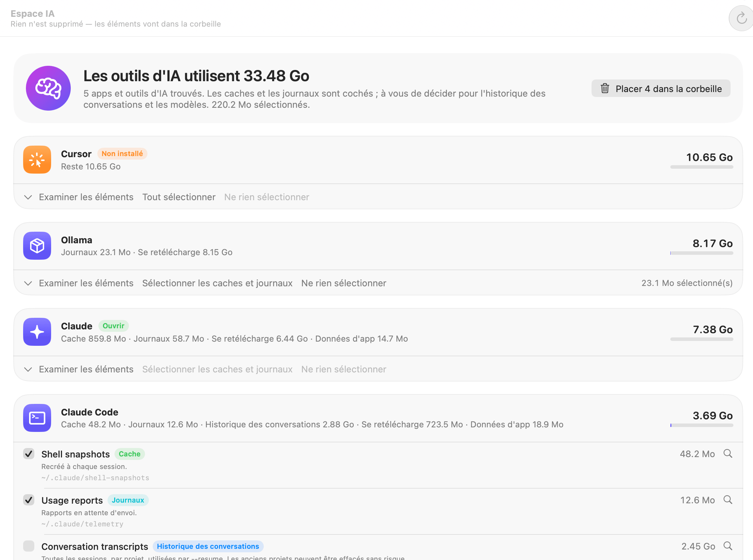This screenshot has width=753, height=560.
Task: Click the 23.1 Mo sélectionné(s) text
Action: [x=687, y=283]
